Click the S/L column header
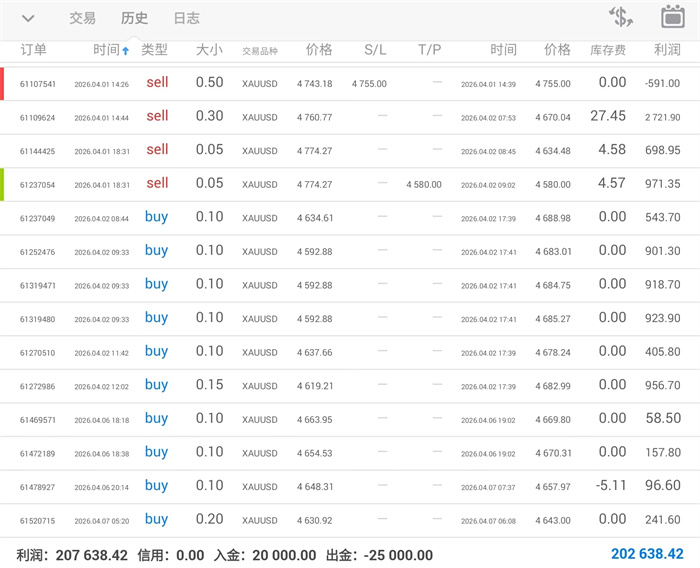The image size is (700, 568). click(375, 50)
